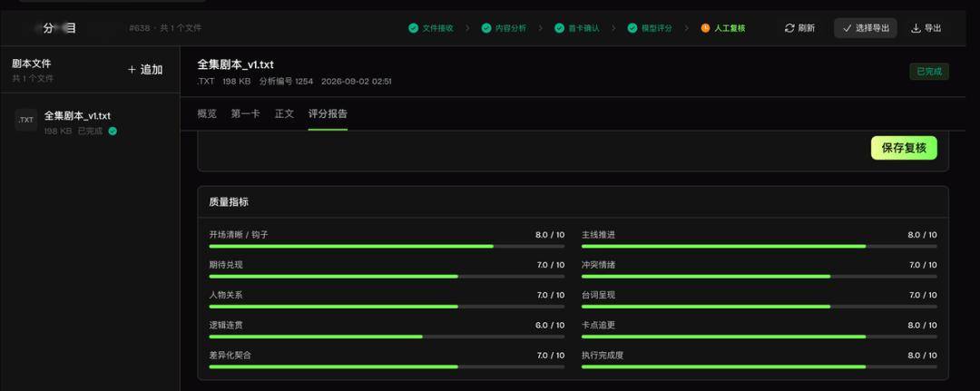Click the 刷新 refresh button label
The height and width of the screenshot is (391, 980).
click(x=807, y=28)
